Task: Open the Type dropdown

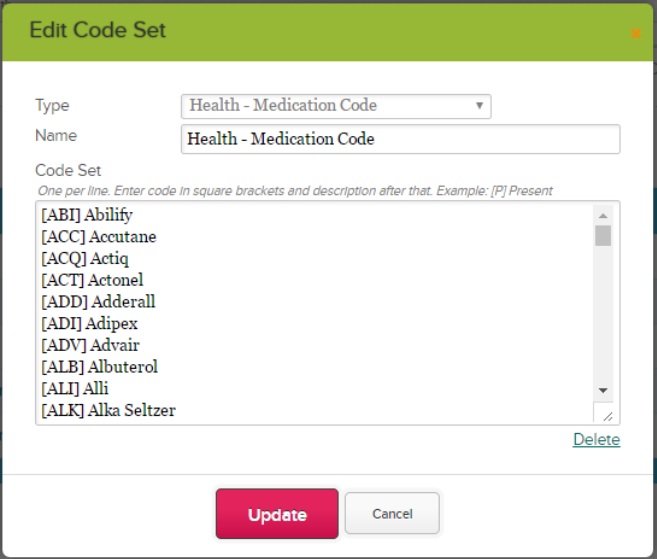Action: tap(336, 106)
